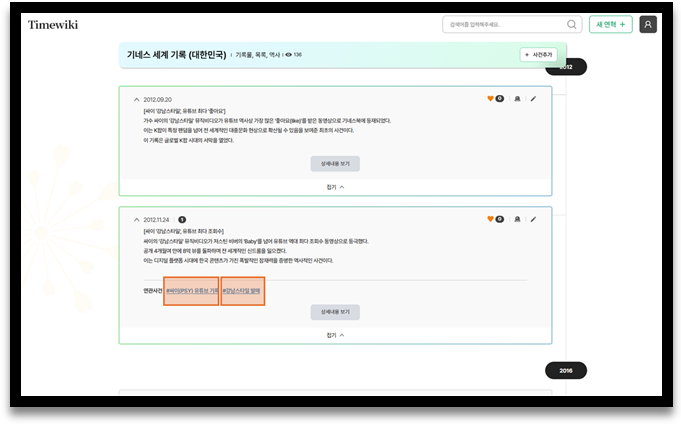
Task: Jump to the 2016 timeline marker
Action: (x=566, y=370)
